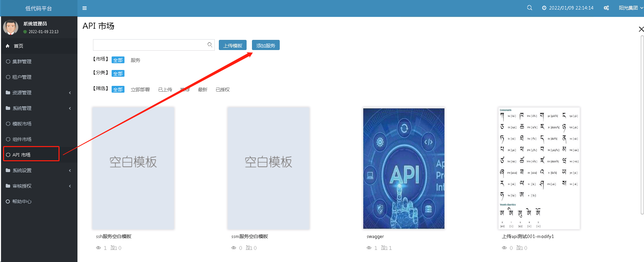Filter the list by 立即部署
Viewport: 644px width, 262px height.
[140, 90]
